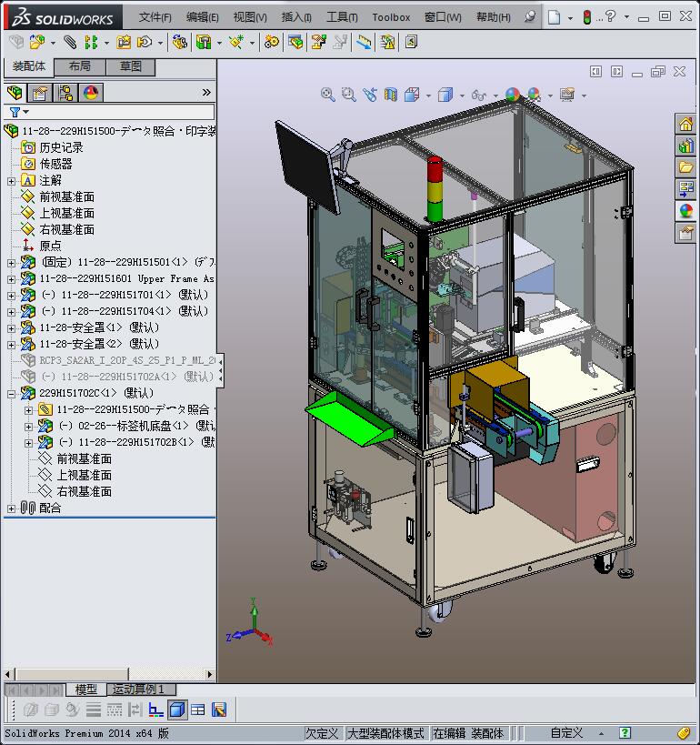Click the Linear Component Pattern icon
This screenshot has width=700, height=745.
click(x=91, y=42)
